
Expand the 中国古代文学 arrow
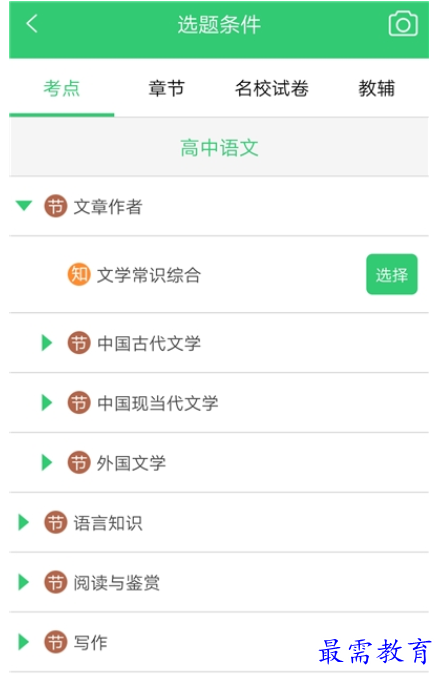[x=47, y=343]
